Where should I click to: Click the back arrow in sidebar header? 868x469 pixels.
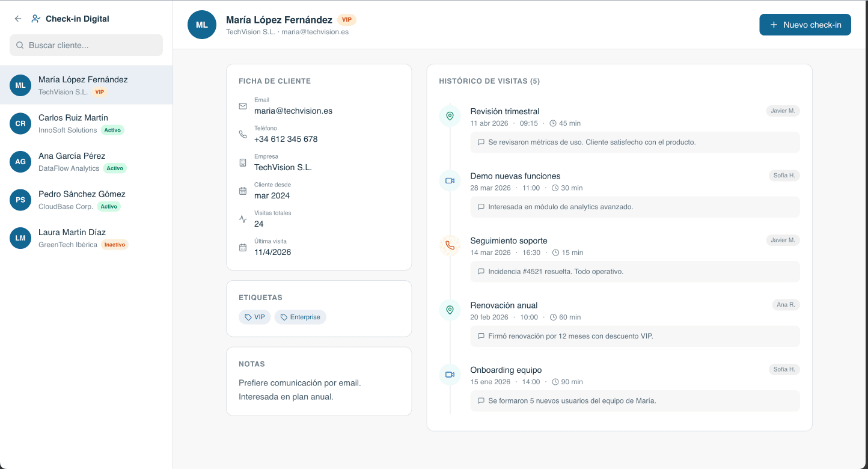(x=18, y=19)
